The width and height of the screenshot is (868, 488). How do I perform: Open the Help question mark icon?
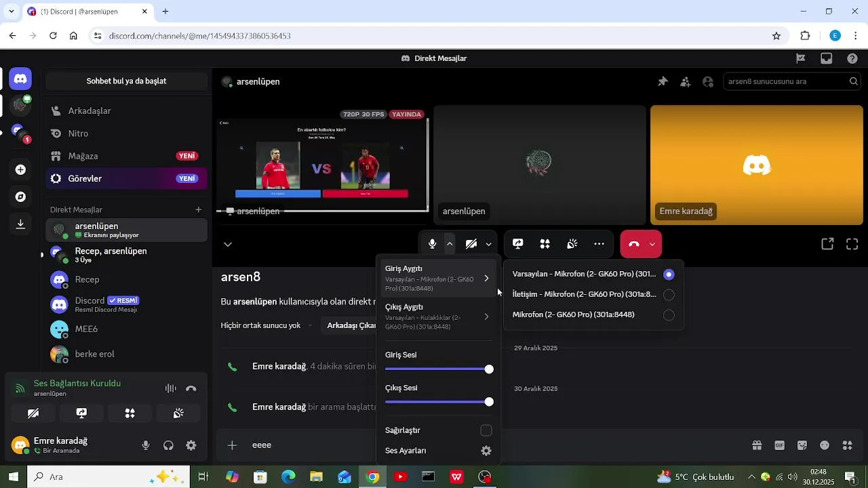click(x=852, y=58)
